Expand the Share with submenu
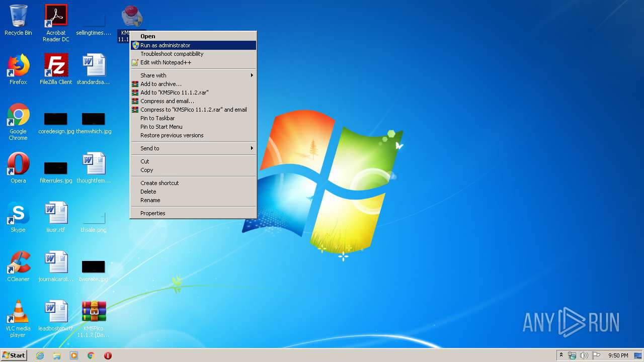This screenshot has height=362, width=644. click(x=193, y=75)
